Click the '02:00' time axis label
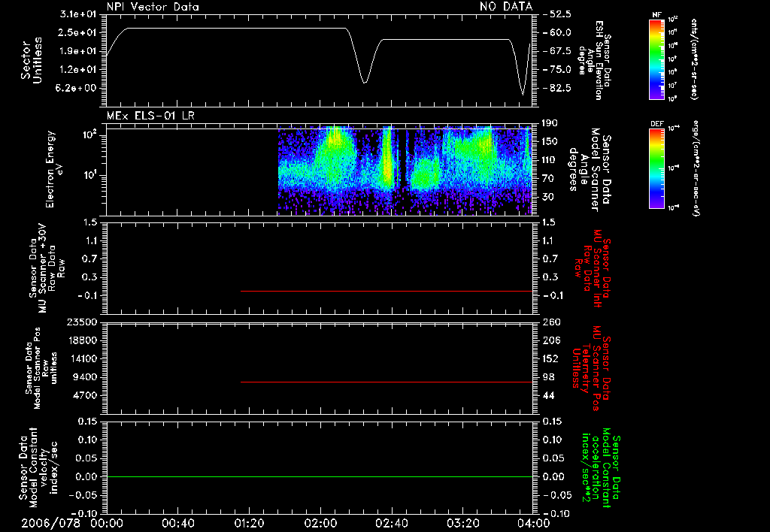Screen dimensions: 770x532 point(320,523)
